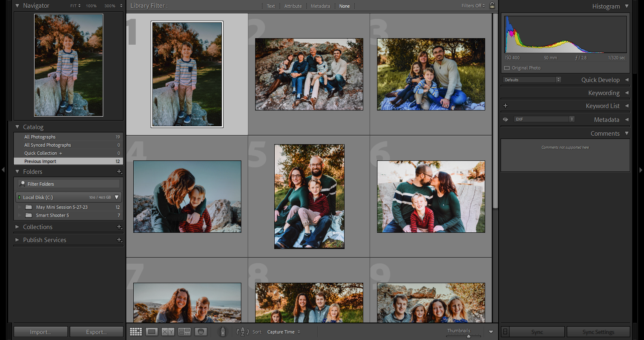Switch to Grid view icon

click(x=136, y=331)
